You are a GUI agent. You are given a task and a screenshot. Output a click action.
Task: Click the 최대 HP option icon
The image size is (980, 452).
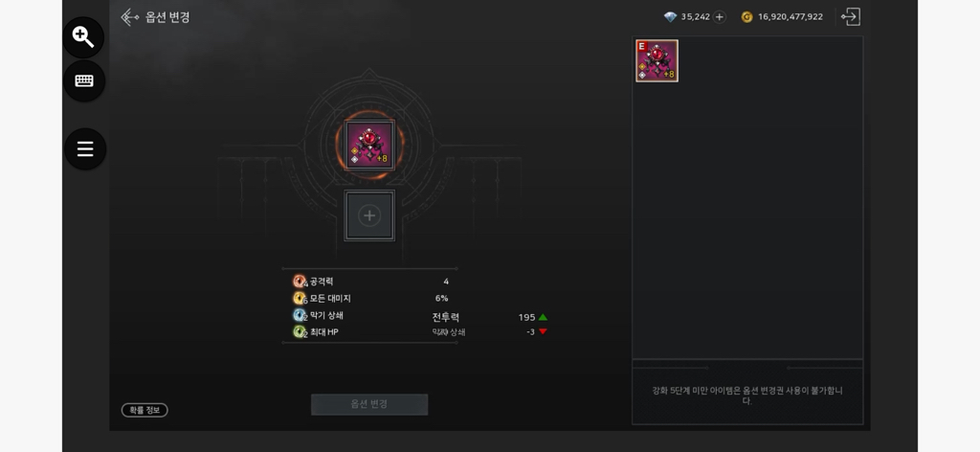[300, 332]
